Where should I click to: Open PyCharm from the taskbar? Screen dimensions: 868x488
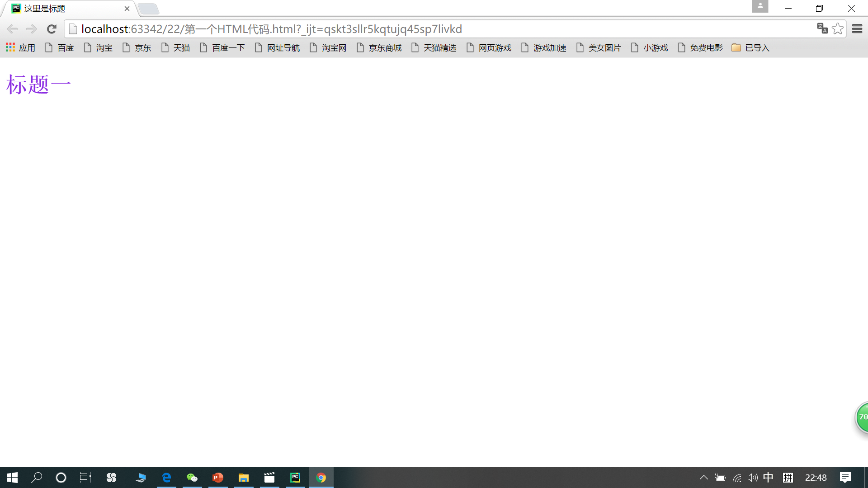295,478
